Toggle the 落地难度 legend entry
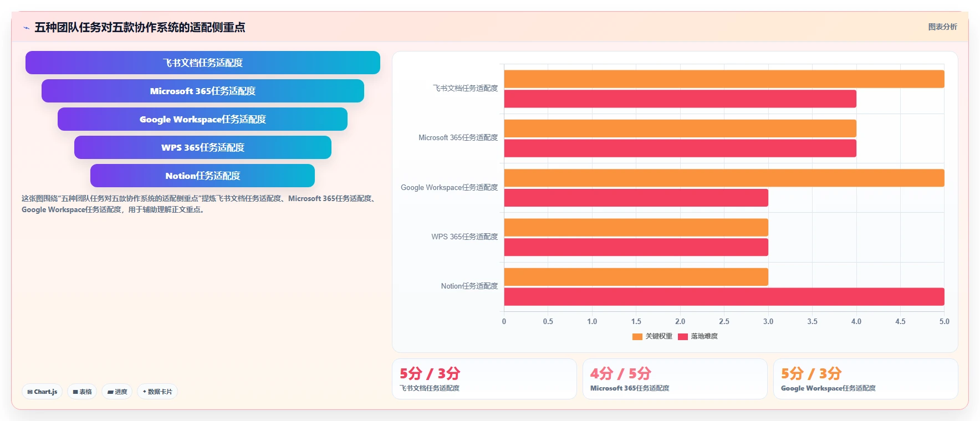 click(698, 336)
